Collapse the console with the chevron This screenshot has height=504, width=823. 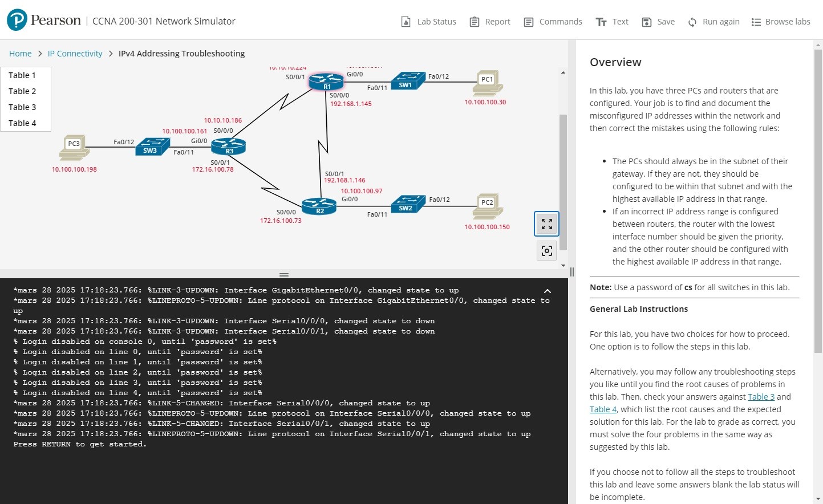pos(548,291)
